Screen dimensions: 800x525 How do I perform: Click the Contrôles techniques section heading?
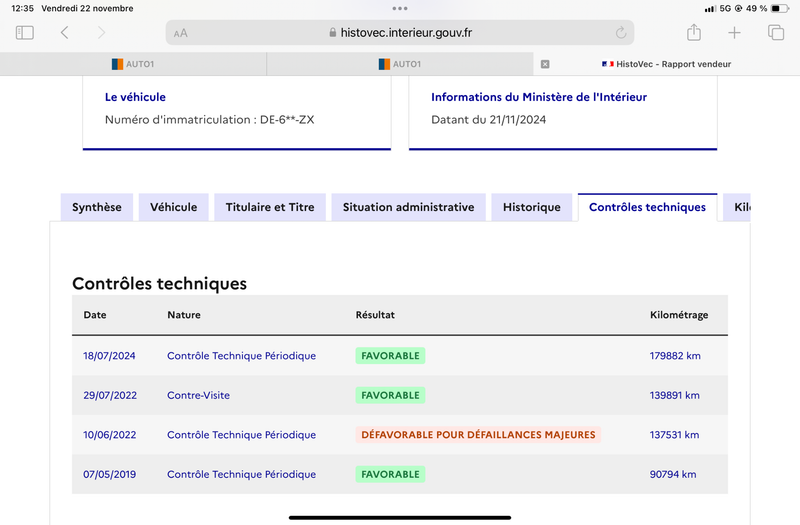point(160,284)
